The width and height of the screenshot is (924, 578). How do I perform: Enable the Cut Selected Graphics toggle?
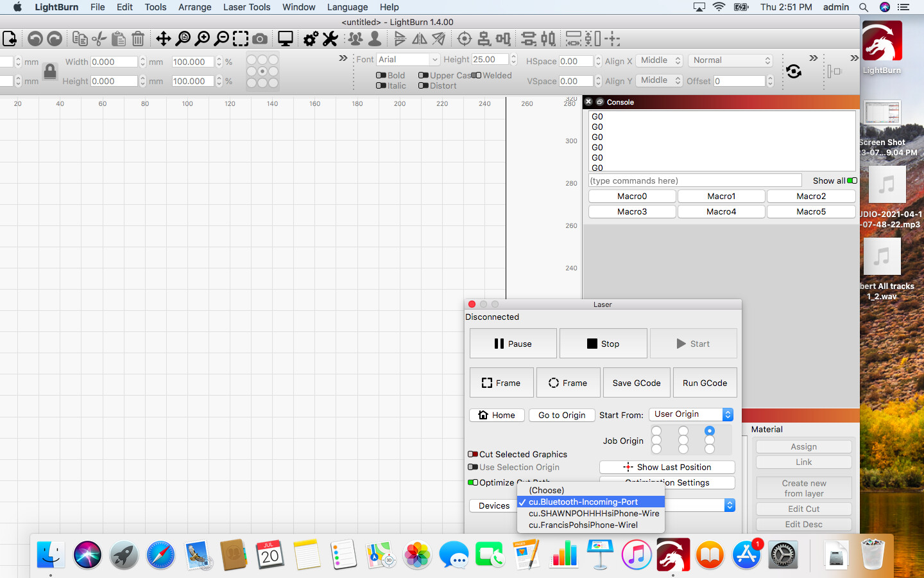[x=474, y=454]
